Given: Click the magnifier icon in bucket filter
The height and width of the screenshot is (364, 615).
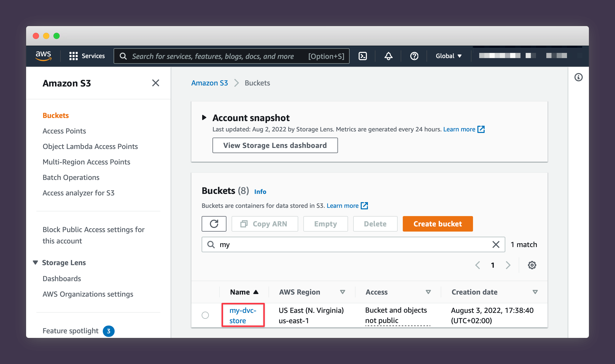Looking at the screenshot, I should point(211,244).
